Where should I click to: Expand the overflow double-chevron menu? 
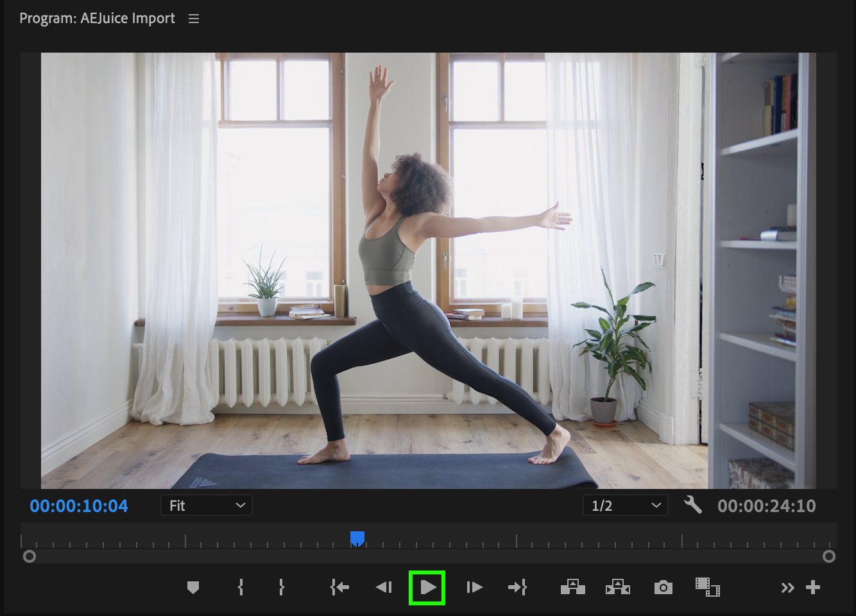pos(787,588)
